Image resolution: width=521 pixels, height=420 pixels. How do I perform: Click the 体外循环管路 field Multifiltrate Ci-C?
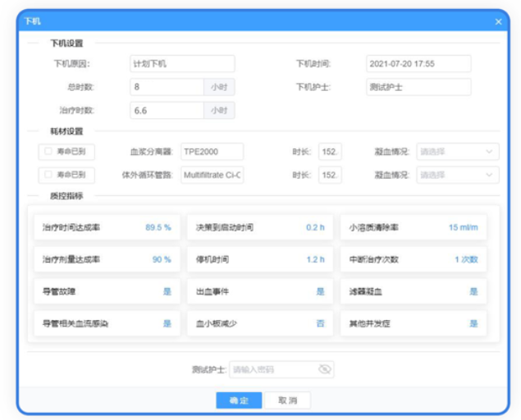(213, 175)
